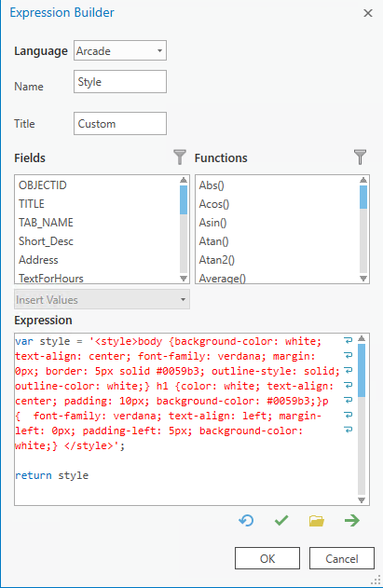Choose the Atan2() function
Viewport: 383px width, 588px height.
217,260
